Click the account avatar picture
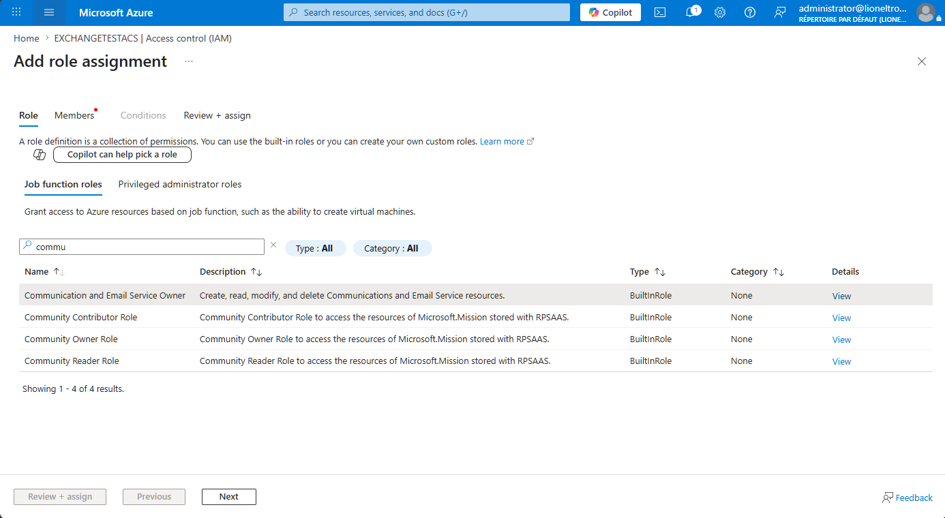Screen dimensions: 945x518 pyautogui.click(x=926, y=12)
